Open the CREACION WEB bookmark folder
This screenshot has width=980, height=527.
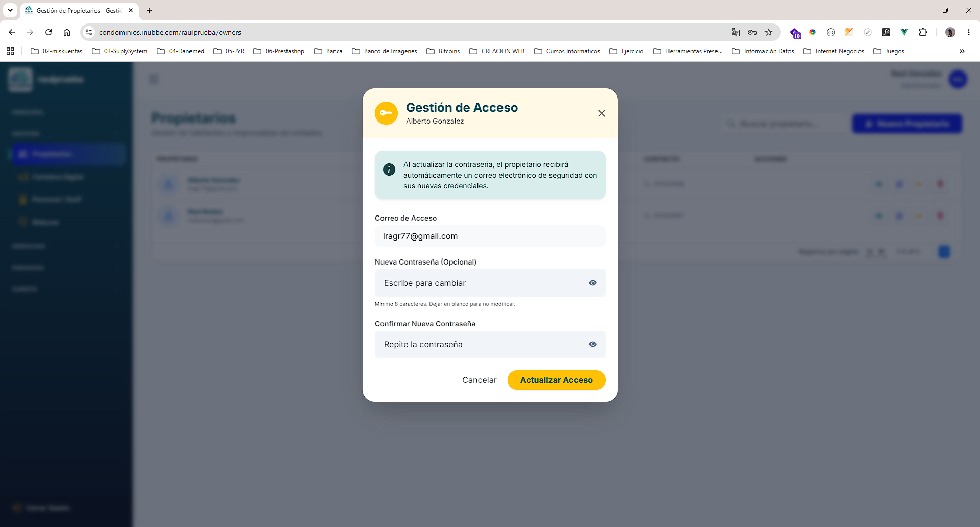[497, 51]
